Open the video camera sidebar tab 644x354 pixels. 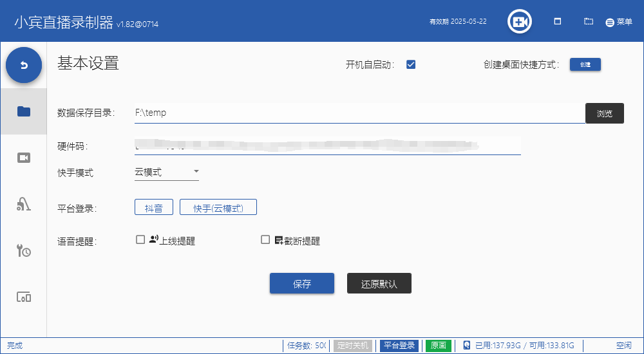click(24, 158)
